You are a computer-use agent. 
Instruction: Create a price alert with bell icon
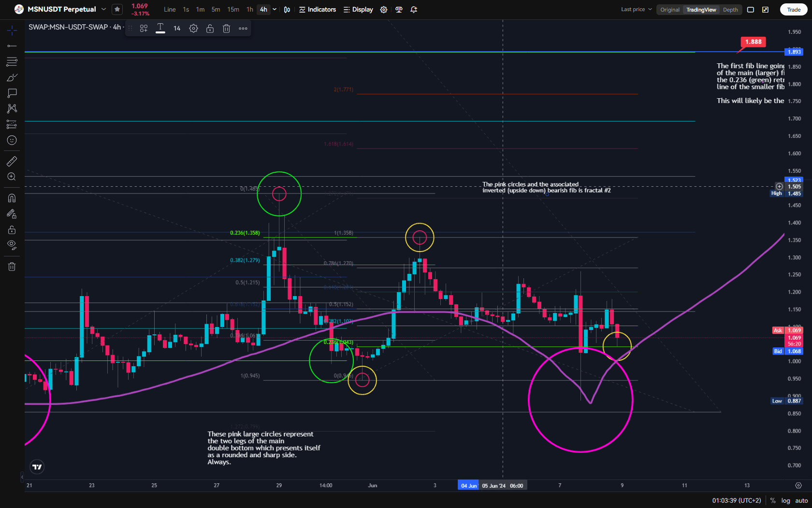tap(414, 10)
